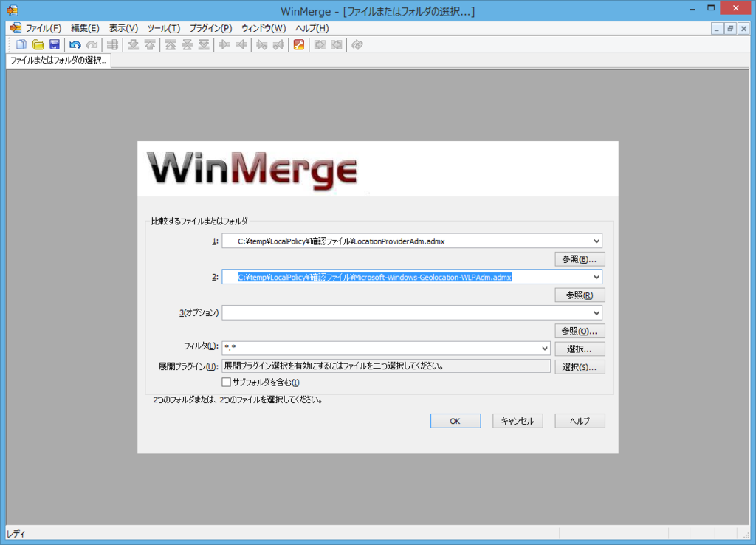Click the First difference icon
Viewport: 756px width, 545px height.
coord(171,45)
